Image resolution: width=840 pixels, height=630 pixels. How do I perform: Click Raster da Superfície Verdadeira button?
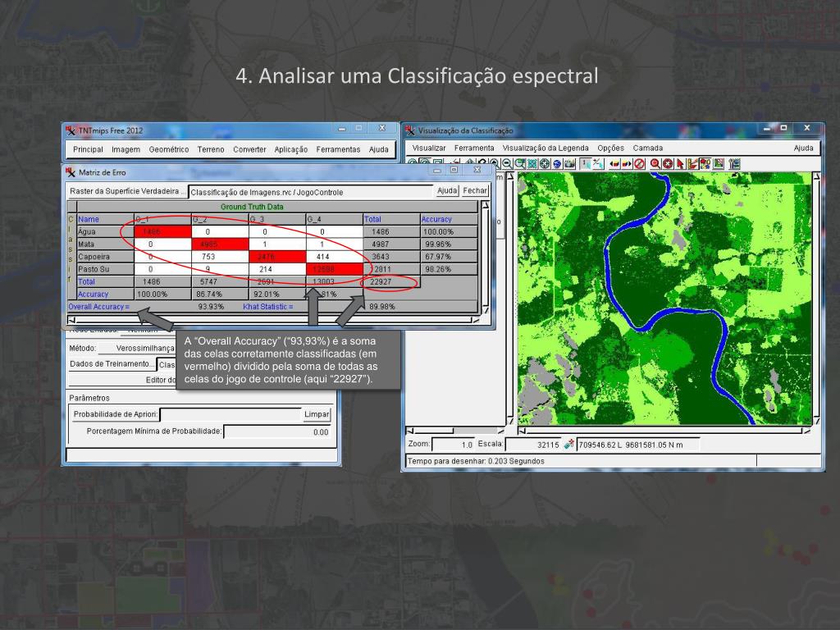pos(127,191)
